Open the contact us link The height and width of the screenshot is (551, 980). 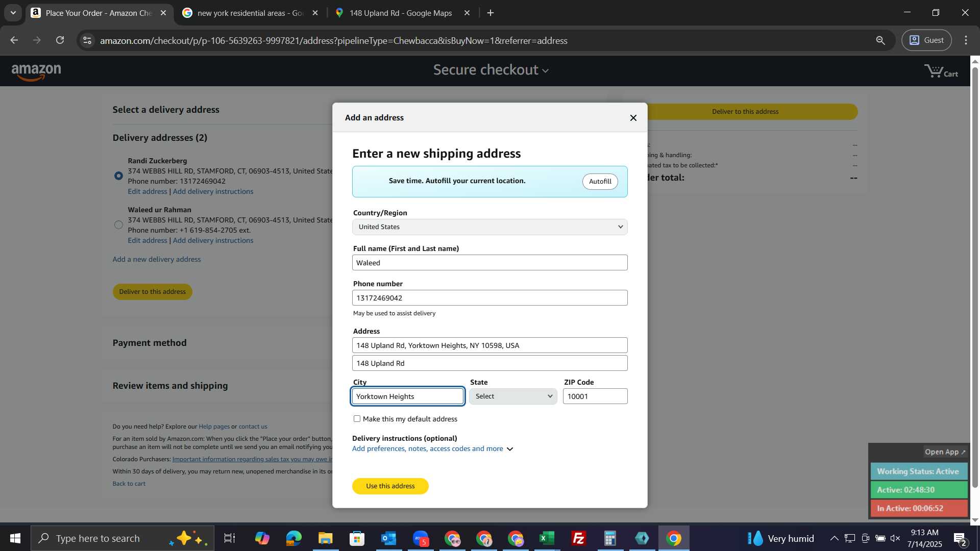tap(253, 427)
